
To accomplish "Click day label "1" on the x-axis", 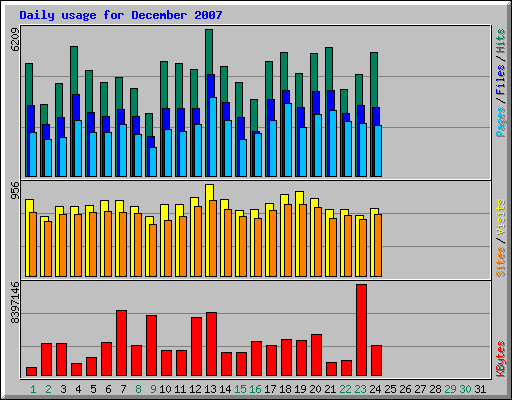I will pyautogui.click(x=33, y=389).
